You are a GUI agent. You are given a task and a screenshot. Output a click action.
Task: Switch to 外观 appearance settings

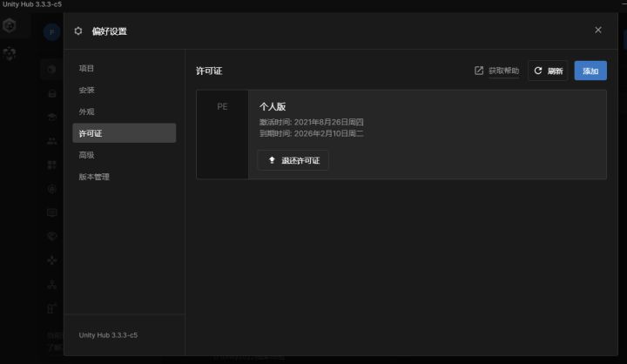[x=124, y=111]
